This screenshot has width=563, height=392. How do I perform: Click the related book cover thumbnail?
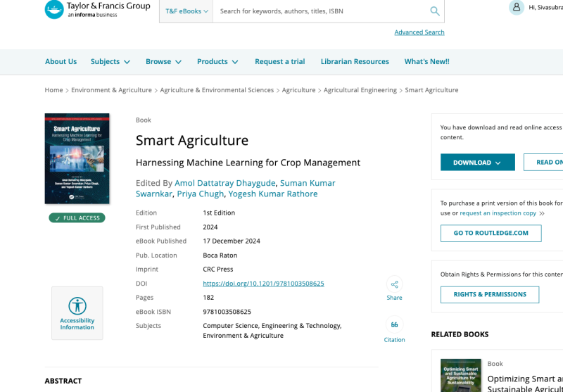[x=461, y=376]
